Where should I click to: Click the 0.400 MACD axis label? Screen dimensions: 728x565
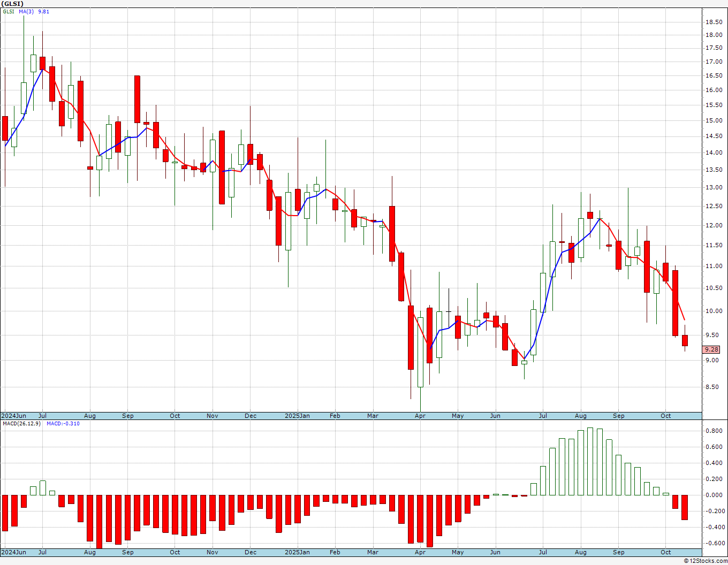coord(714,463)
